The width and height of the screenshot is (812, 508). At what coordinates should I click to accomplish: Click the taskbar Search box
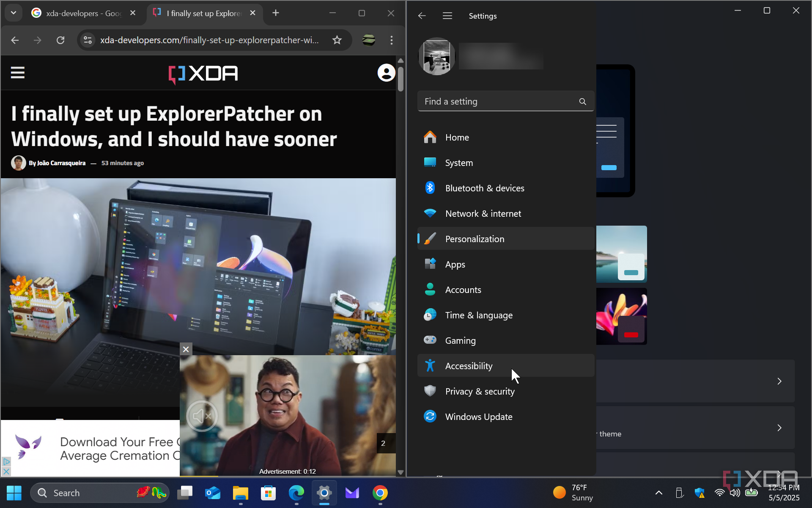click(x=100, y=493)
